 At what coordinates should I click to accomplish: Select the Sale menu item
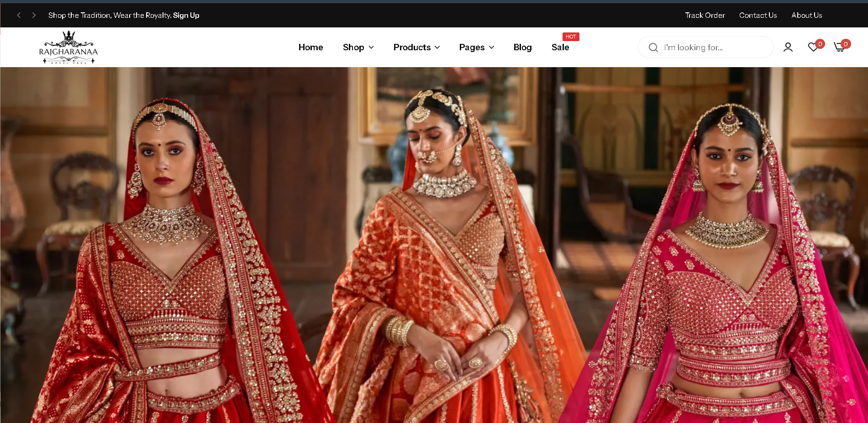[560, 48]
